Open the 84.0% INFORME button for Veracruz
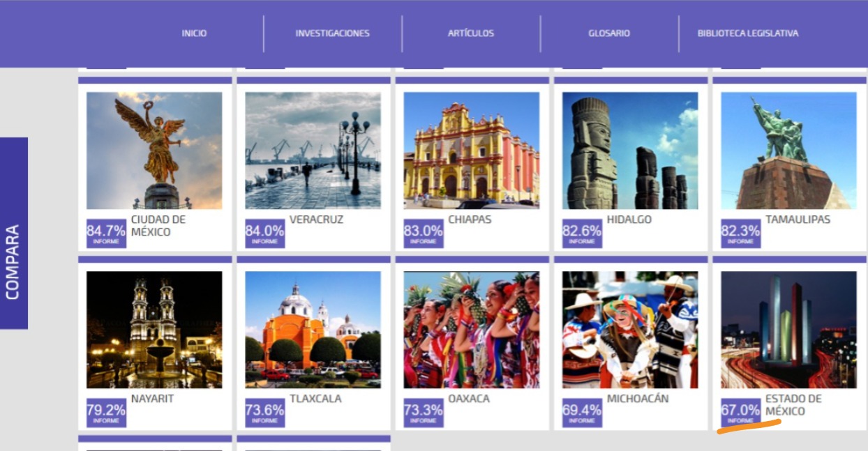 (265, 234)
